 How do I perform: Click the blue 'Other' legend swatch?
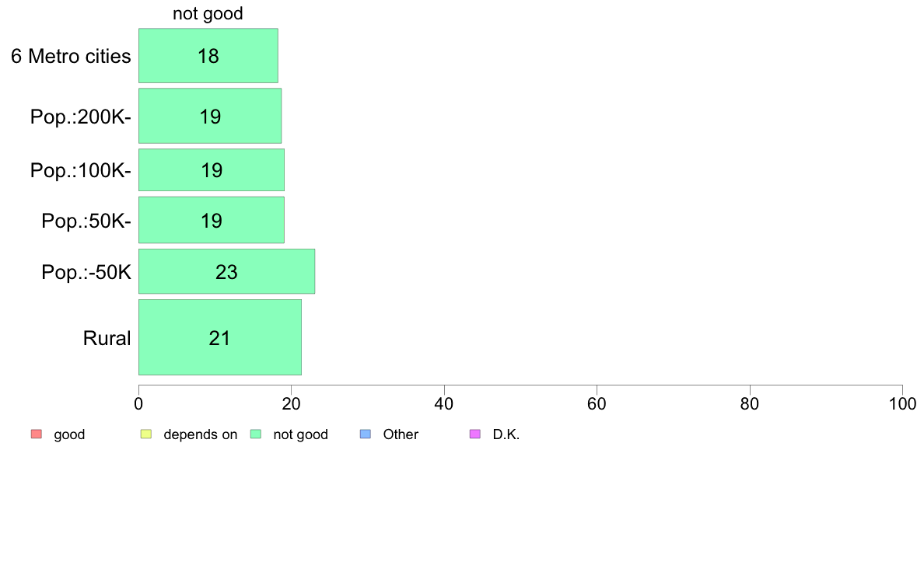pos(366,434)
